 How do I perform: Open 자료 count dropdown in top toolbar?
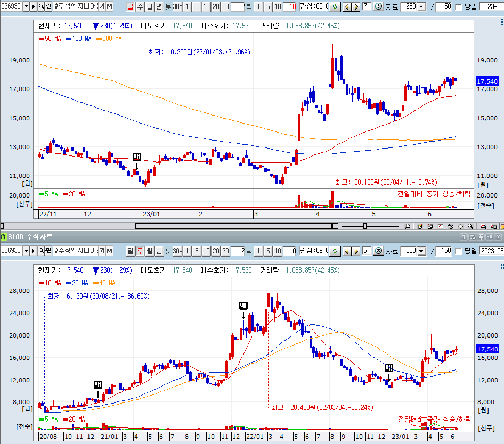[x=421, y=7]
